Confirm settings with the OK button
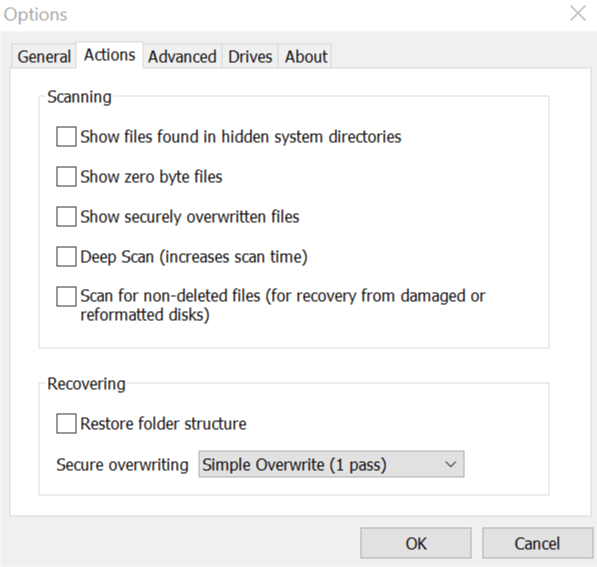Image resolution: width=597 pixels, height=567 pixels. pyautogui.click(x=416, y=543)
